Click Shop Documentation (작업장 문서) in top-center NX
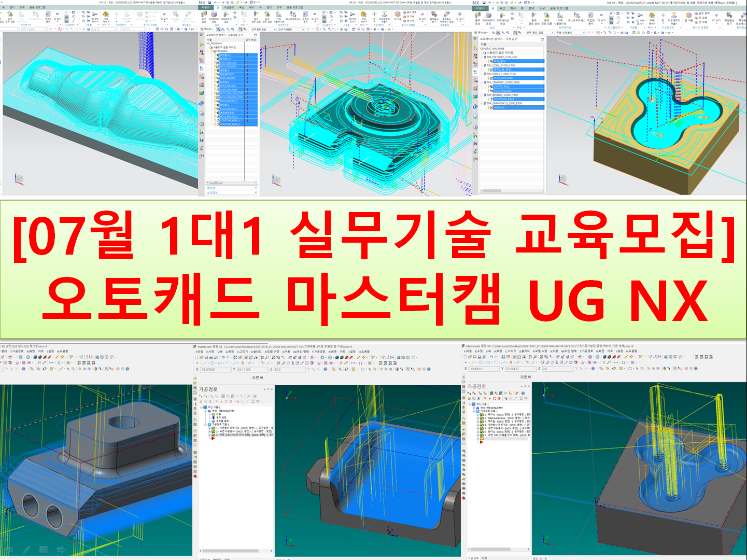This screenshot has height=560, width=747. pyautogui.click(x=305, y=17)
